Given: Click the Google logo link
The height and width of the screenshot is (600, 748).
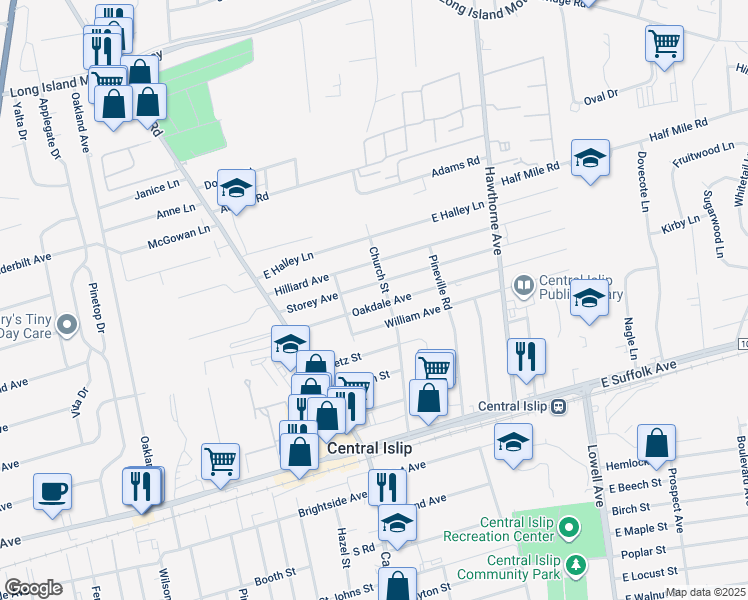Looking at the screenshot, I should [x=33, y=588].
